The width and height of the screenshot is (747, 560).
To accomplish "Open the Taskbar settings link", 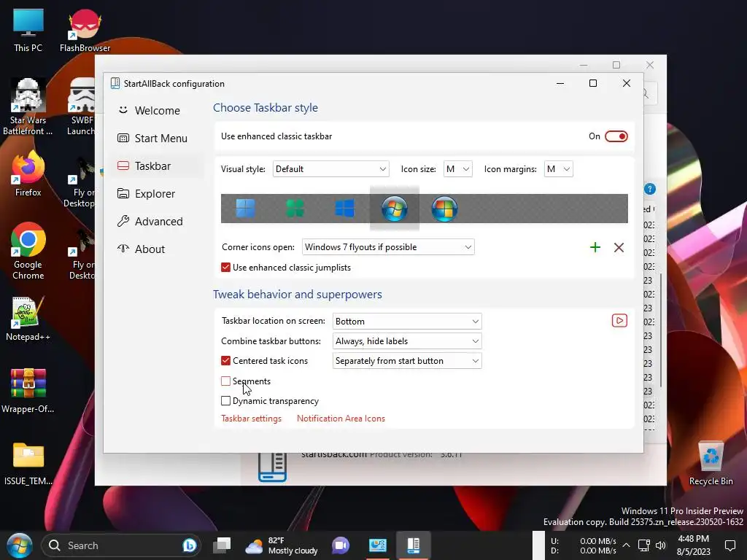I will 251,419.
